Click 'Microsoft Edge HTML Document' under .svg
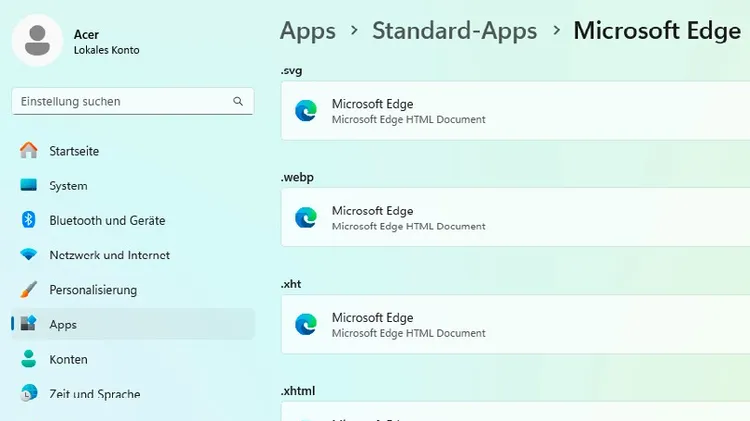This screenshot has width=750, height=421. click(408, 120)
